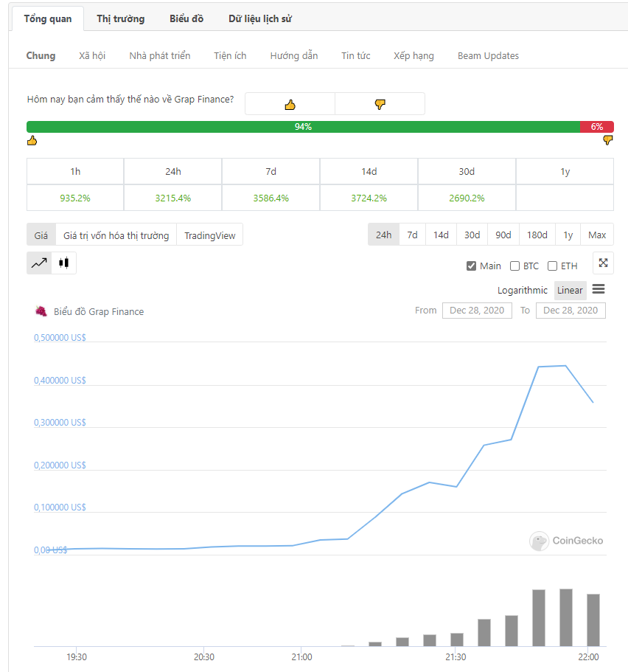Enable the BTC comparison checkbox
The image size is (628, 672).
(x=515, y=266)
